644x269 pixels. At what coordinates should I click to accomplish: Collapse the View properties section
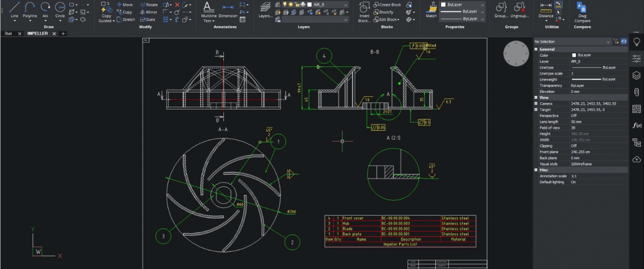point(536,98)
